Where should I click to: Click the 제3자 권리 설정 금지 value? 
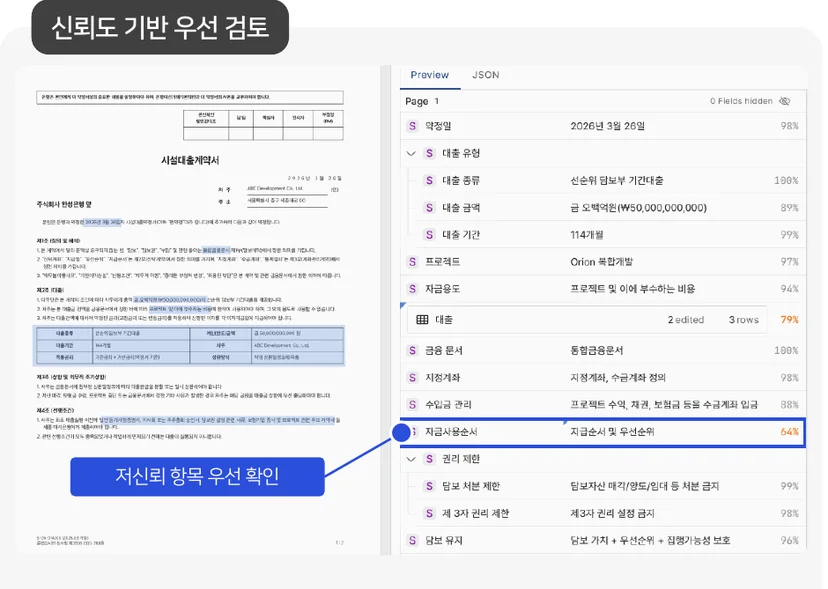click(612, 513)
